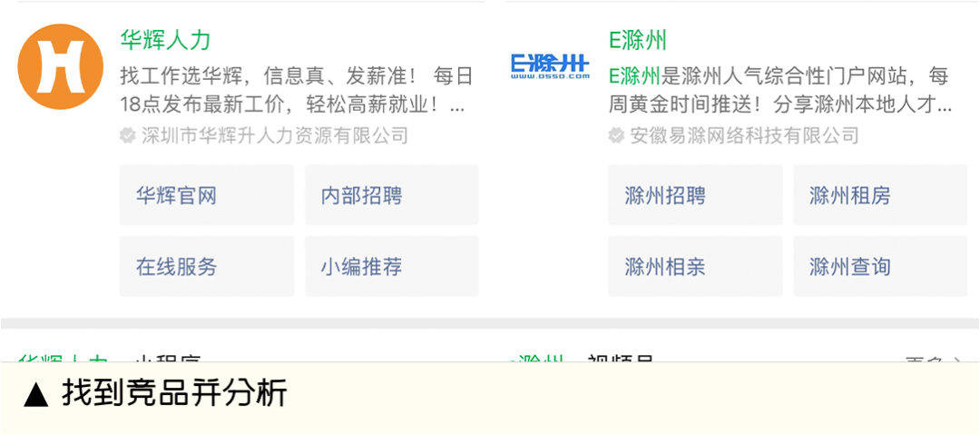Select the 在线服务 button
This screenshot has width=980, height=435.
(206, 267)
